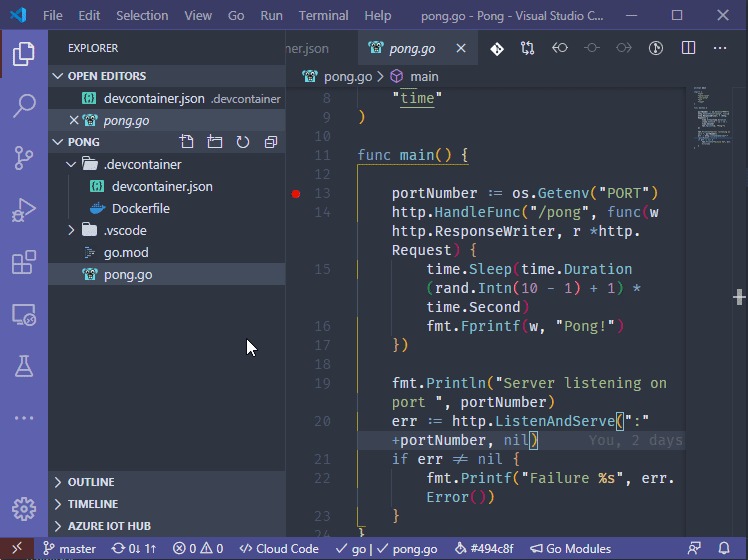Open changes compare icon in editor toolbar

click(528, 48)
